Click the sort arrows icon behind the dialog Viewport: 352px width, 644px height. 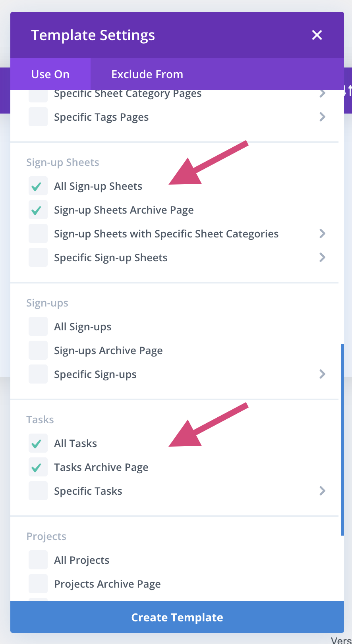coord(348,91)
